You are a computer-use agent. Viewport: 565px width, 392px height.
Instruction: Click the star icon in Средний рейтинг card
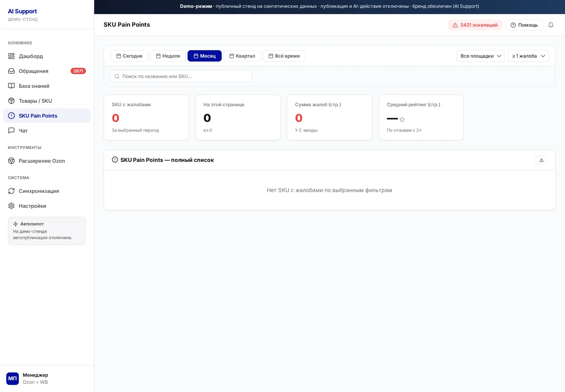click(402, 120)
